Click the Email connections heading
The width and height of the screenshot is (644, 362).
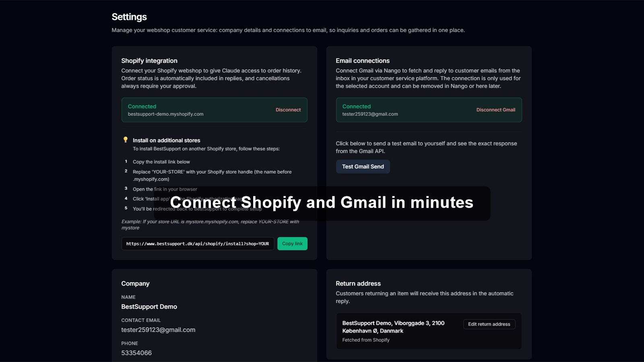tap(363, 61)
